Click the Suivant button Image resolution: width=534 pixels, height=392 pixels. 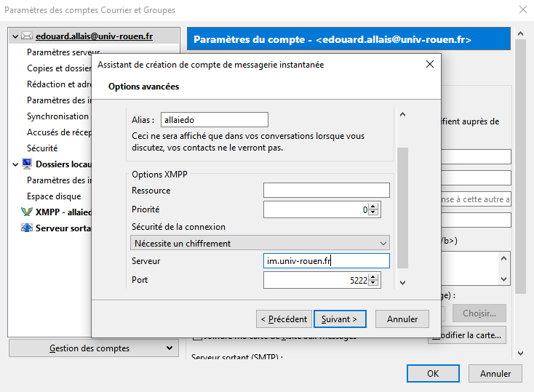tap(340, 319)
